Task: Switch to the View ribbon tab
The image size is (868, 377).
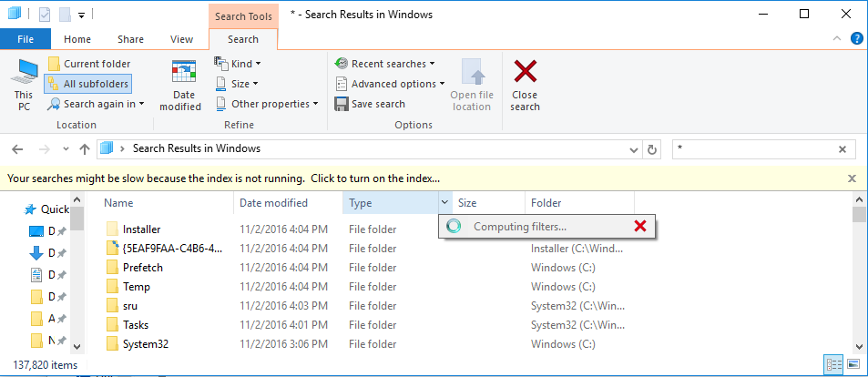Action: point(181,39)
